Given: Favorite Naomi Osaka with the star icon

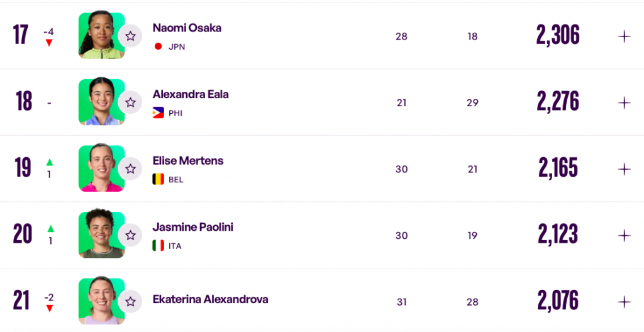Looking at the screenshot, I should (x=130, y=36).
